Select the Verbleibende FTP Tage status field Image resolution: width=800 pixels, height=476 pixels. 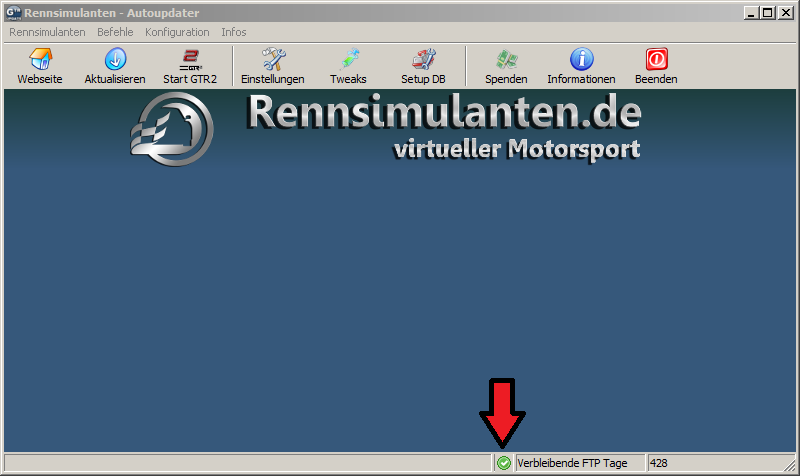578,463
